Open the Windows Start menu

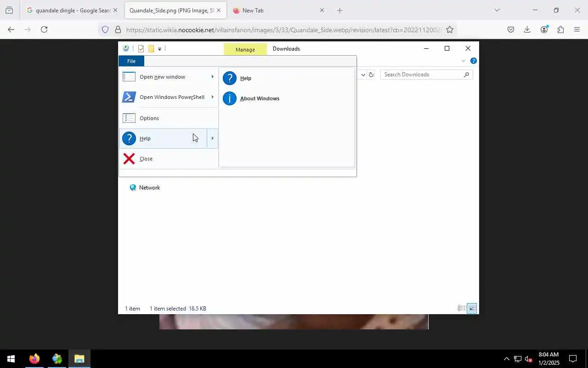pos(11,359)
